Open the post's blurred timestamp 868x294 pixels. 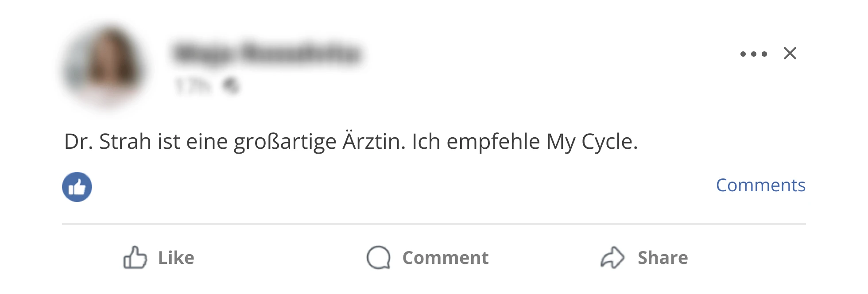click(x=192, y=85)
